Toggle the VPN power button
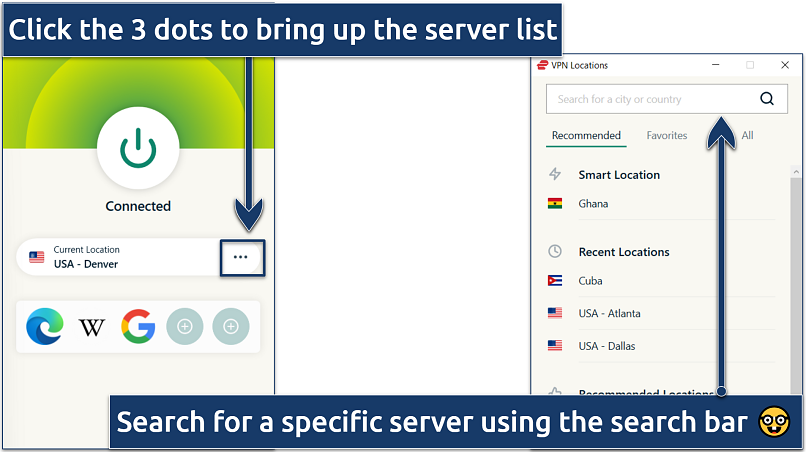Viewport: 806px width, 452px height. [138, 148]
